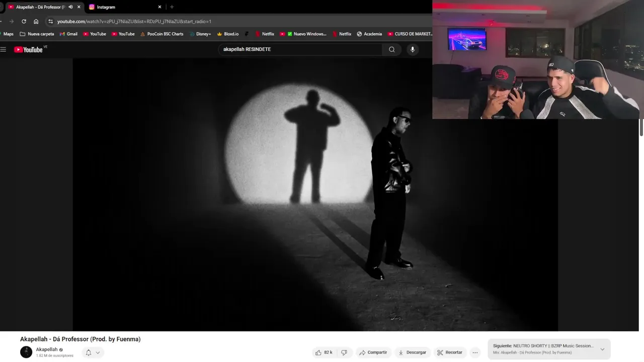
Task: Switch to the Instagram tab
Action: point(121,7)
